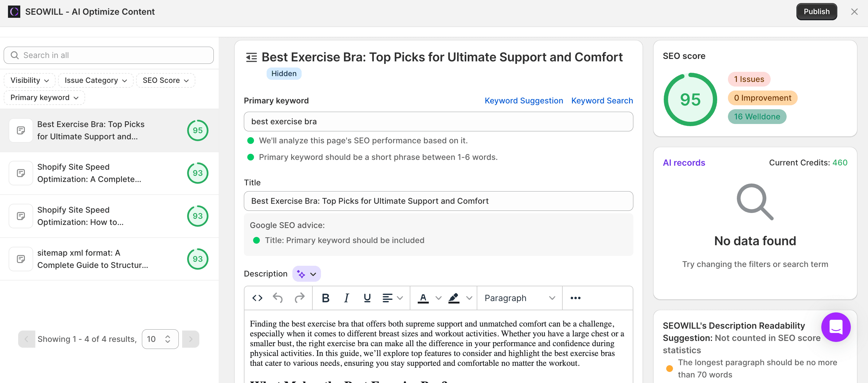This screenshot has height=383, width=868.
Task: Collapse the sidebar list icon beside title
Action: pyautogui.click(x=251, y=57)
